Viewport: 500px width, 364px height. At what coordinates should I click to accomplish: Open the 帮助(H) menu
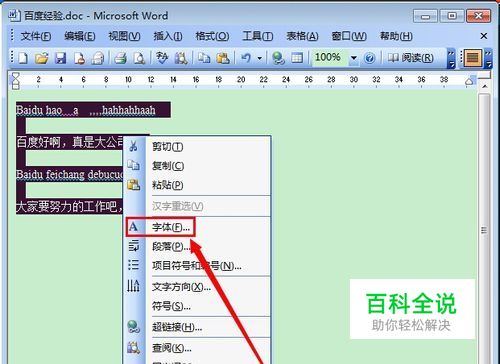[x=396, y=36]
